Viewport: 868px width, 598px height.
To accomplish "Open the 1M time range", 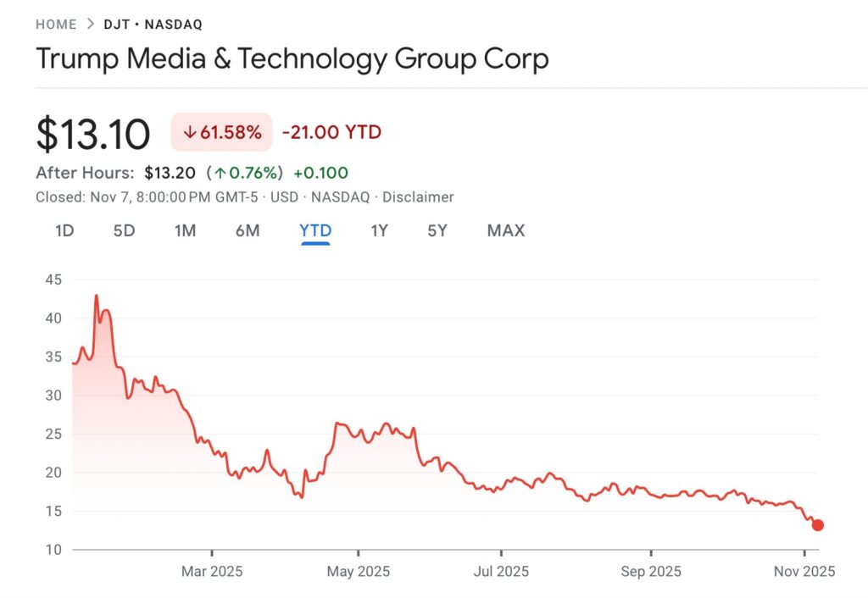I will click(185, 230).
